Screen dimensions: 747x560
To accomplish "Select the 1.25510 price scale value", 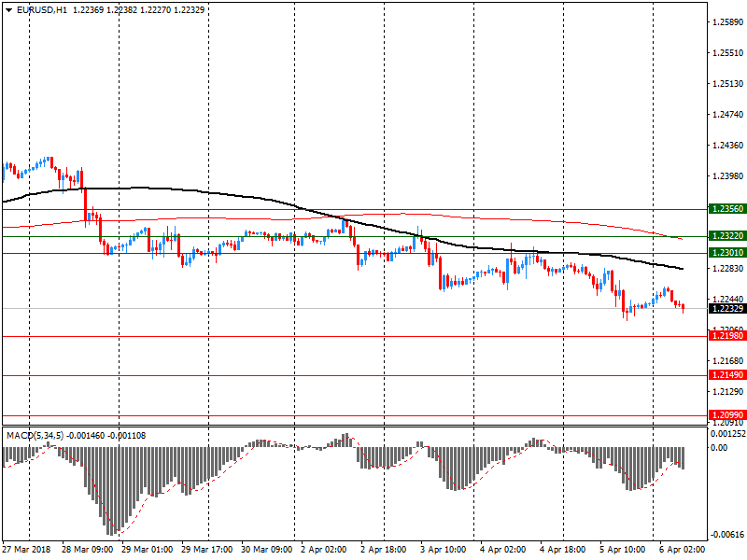I will pyautogui.click(x=728, y=53).
